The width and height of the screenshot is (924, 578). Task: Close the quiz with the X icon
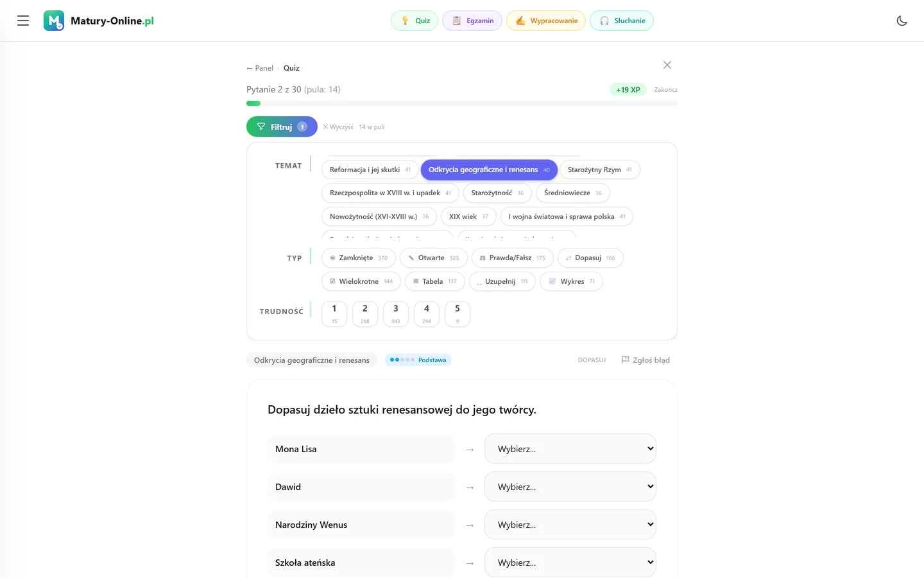667,65
